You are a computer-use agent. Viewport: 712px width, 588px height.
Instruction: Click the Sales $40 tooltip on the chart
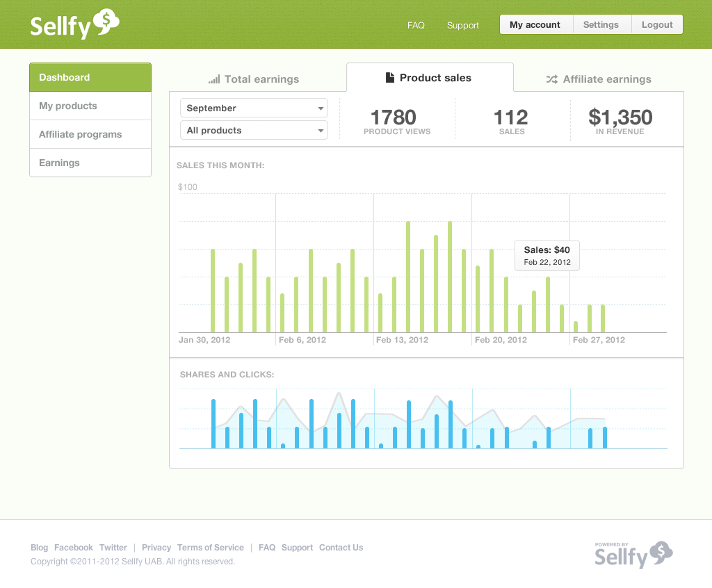[x=547, y=255]
